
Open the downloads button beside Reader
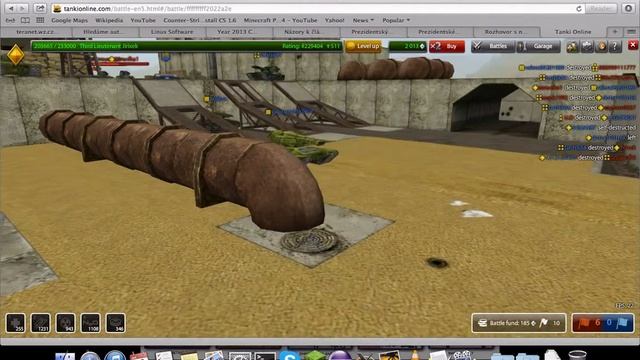point(629,9)
